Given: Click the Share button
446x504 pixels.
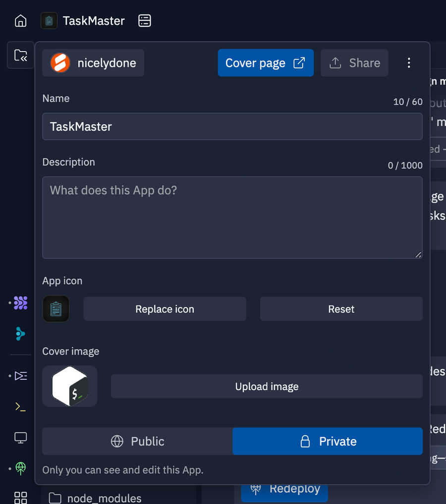Looking at the screenshot, I should point(354,63).
